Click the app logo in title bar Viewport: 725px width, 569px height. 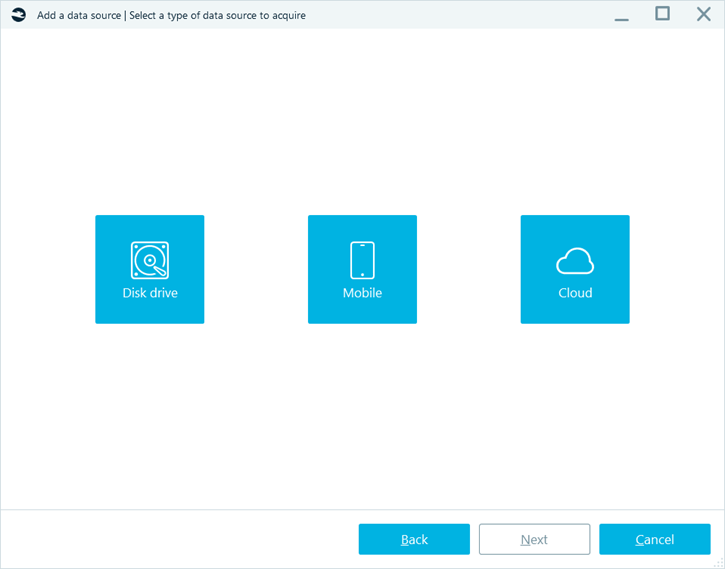point(18,15)
